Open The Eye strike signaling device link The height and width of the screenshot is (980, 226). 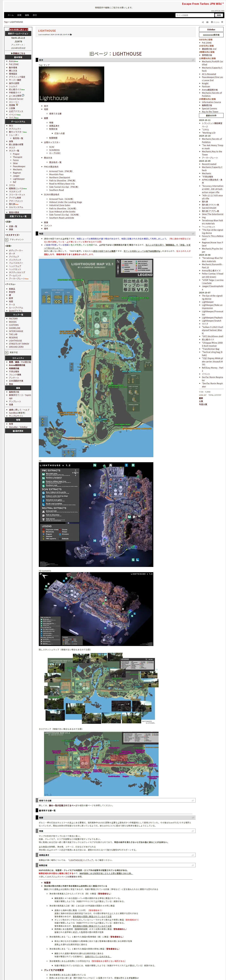pos(212,297)
